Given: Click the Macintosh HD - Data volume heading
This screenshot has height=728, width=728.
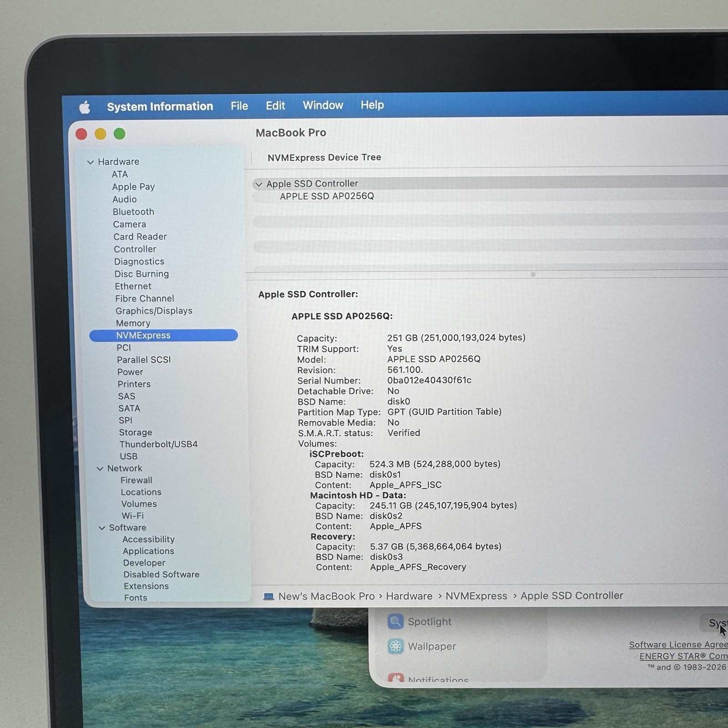Looking at the screenshot, I should [358, 495].
